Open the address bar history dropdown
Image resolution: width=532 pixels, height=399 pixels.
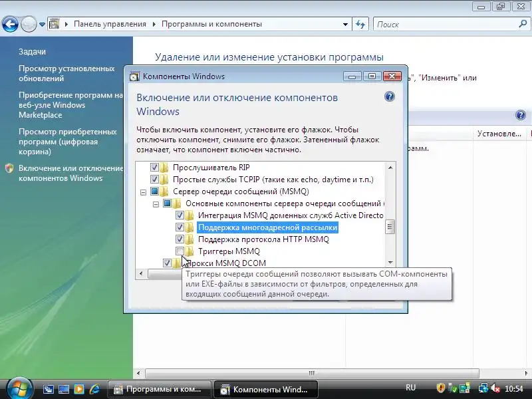[x=345, y=25]
